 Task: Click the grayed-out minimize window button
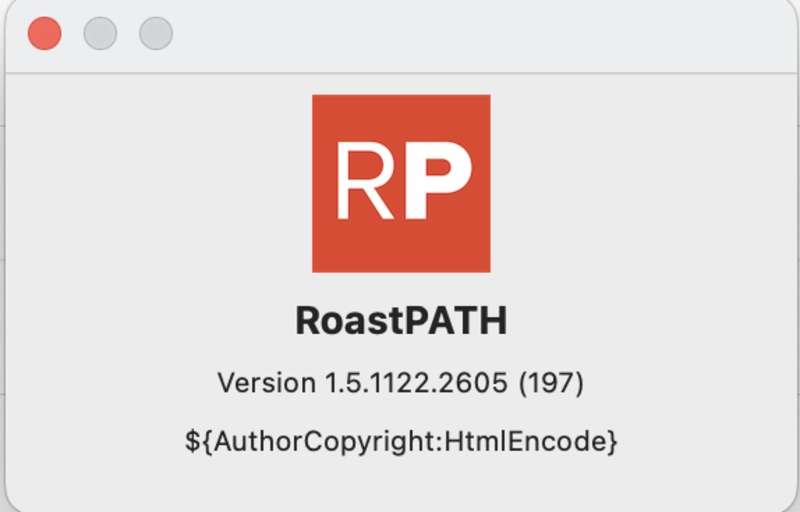tap(100, 33)
